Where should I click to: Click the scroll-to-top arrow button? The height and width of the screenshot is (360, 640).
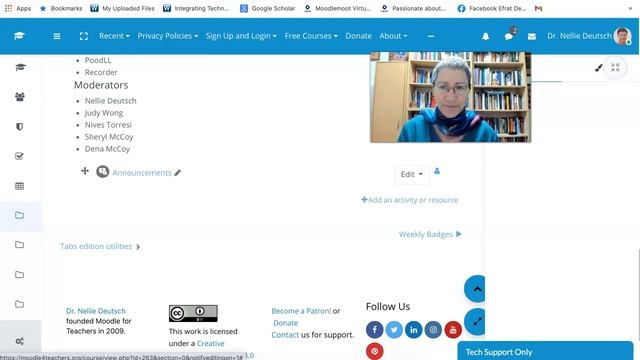pyautogui.click(x=475, y=289)
